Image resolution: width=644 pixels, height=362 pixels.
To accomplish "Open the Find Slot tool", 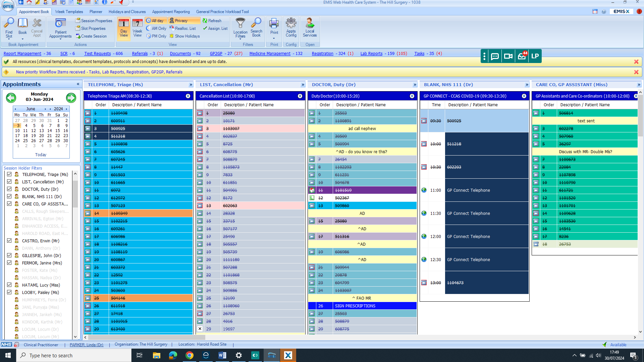I will pos(9,28).
